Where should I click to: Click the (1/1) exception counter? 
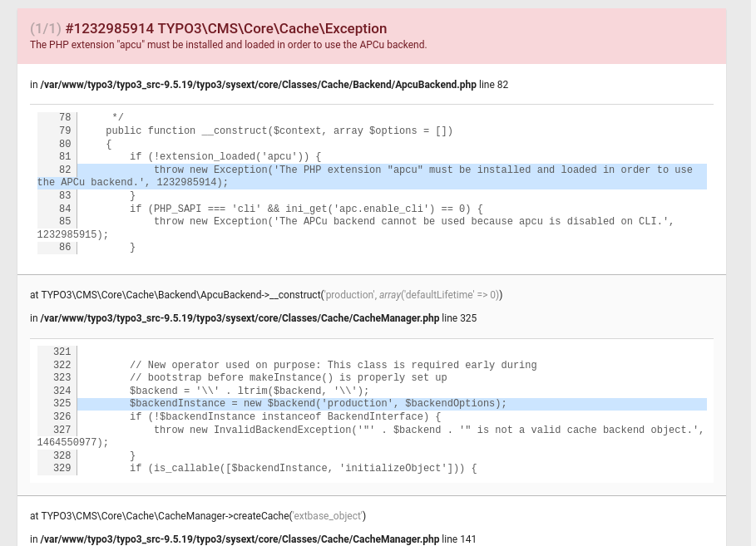pyautogui.click(x=45, y=28)
